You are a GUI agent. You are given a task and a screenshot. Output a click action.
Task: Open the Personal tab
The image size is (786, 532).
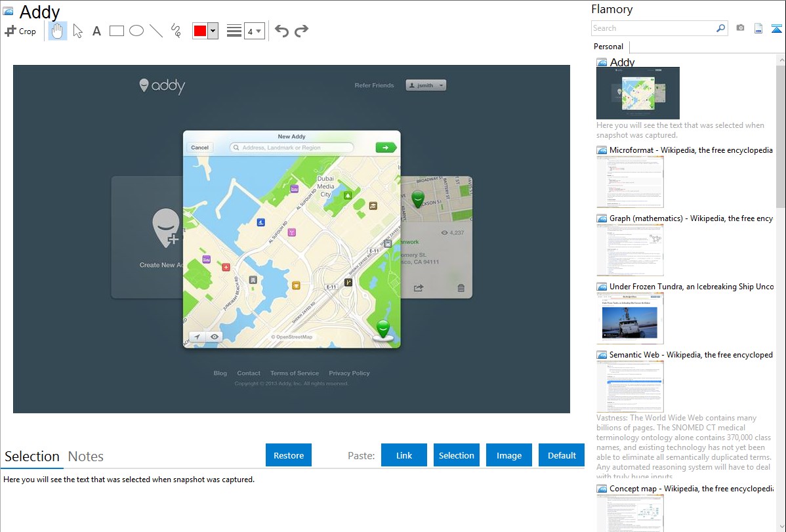(608, 47)
